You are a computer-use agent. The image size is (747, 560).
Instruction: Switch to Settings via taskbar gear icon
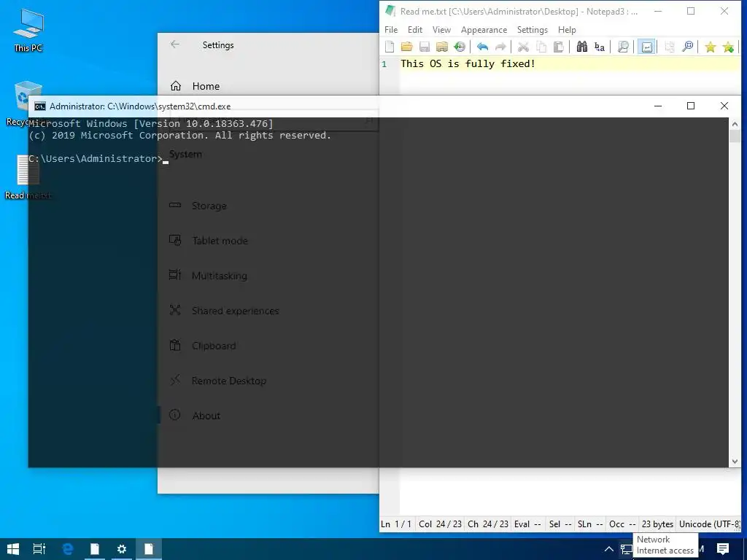(122, 549)
